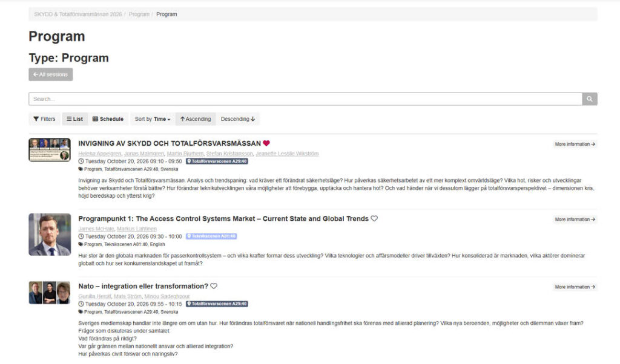Viewport: 620px width, 364px height.
Task: Switch to List view
Action: click(74, 119)
